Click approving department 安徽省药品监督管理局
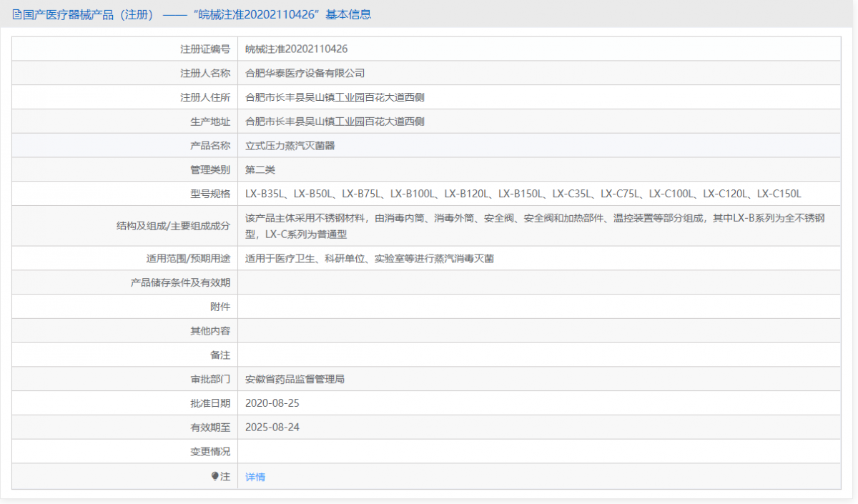The width and height of the screenshot is (858, 504). pyautogui.click(x=295, y=379)
